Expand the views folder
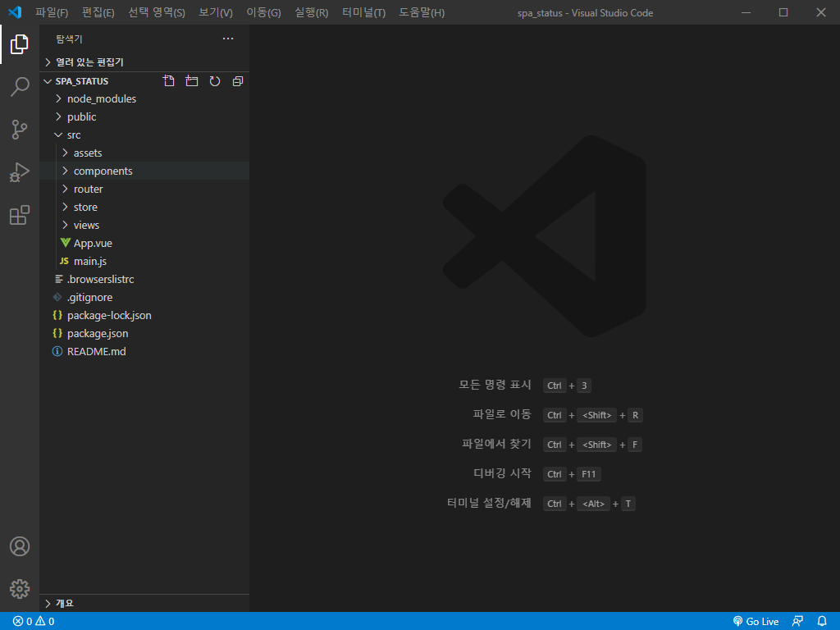Image resolution: width=840 pixels, height=630 pixels. (144, 225)
